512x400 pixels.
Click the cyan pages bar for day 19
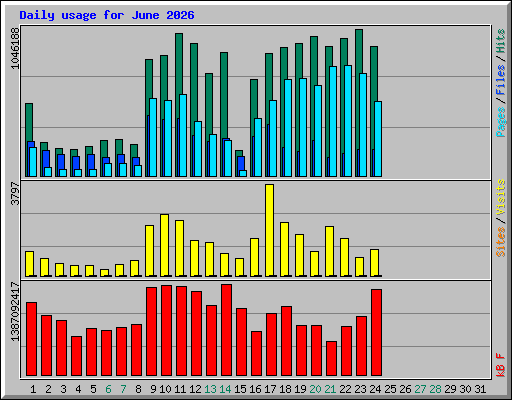click(x=303, y=127)
